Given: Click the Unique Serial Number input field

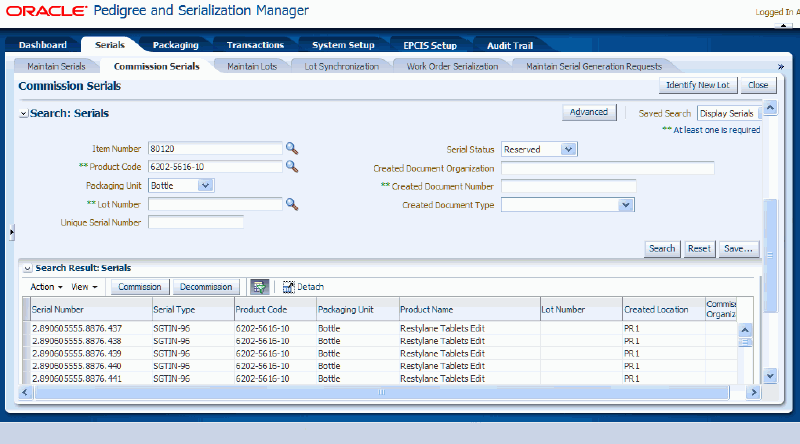Looking at the screenshot, I should coord(196,222).
